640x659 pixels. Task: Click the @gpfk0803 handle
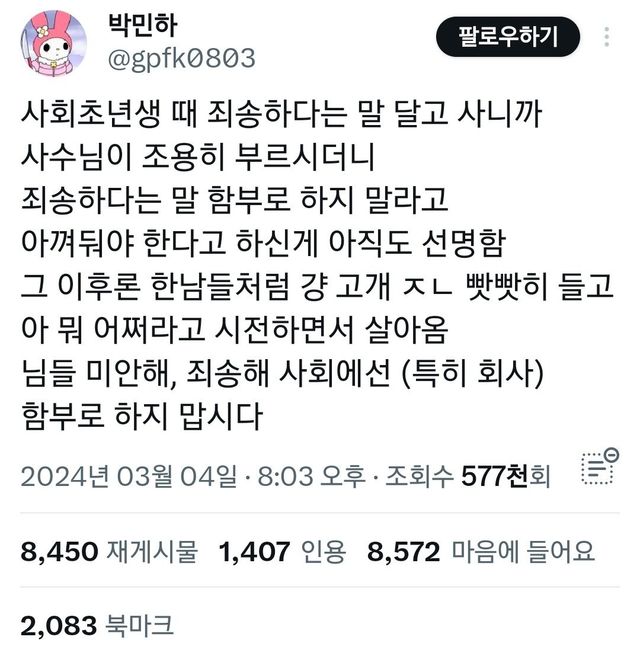tap(182, 58)
